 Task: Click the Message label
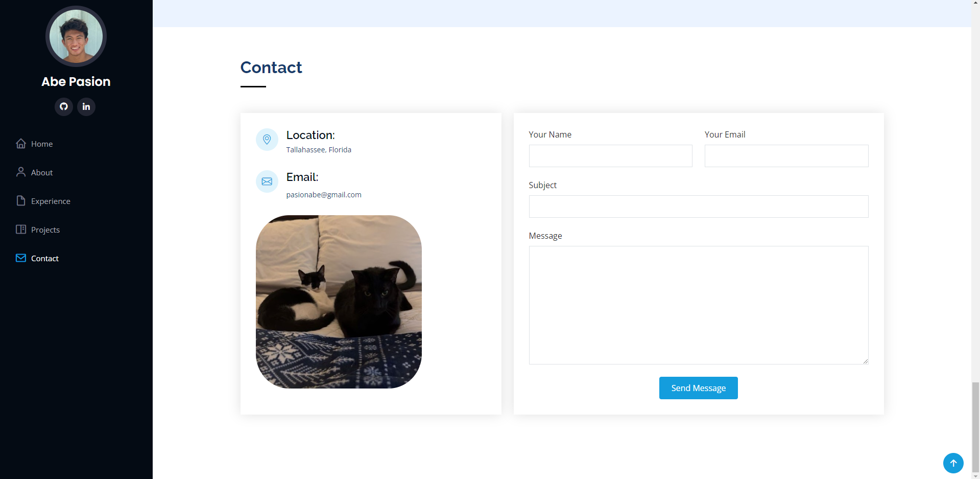[545, 236]
